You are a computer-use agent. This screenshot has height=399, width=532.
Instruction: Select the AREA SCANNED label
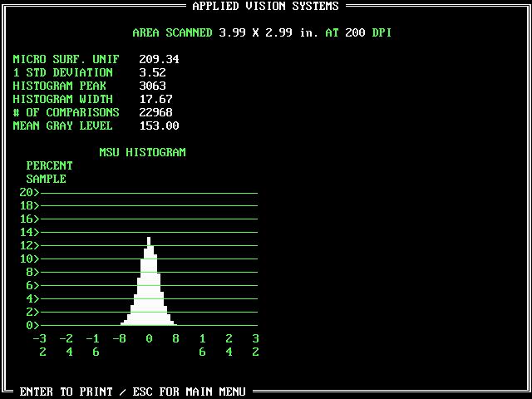coord(172,32)
